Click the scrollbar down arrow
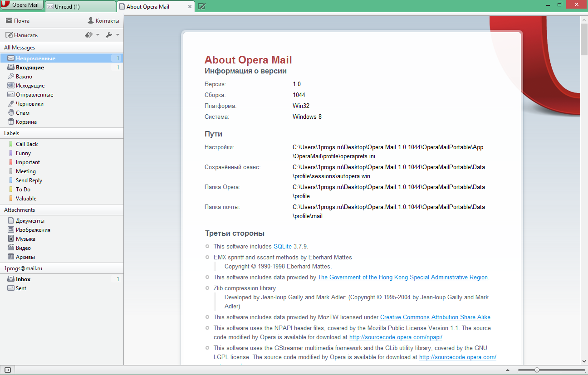This screenshot has height=375, width=588. coord(584,361)
